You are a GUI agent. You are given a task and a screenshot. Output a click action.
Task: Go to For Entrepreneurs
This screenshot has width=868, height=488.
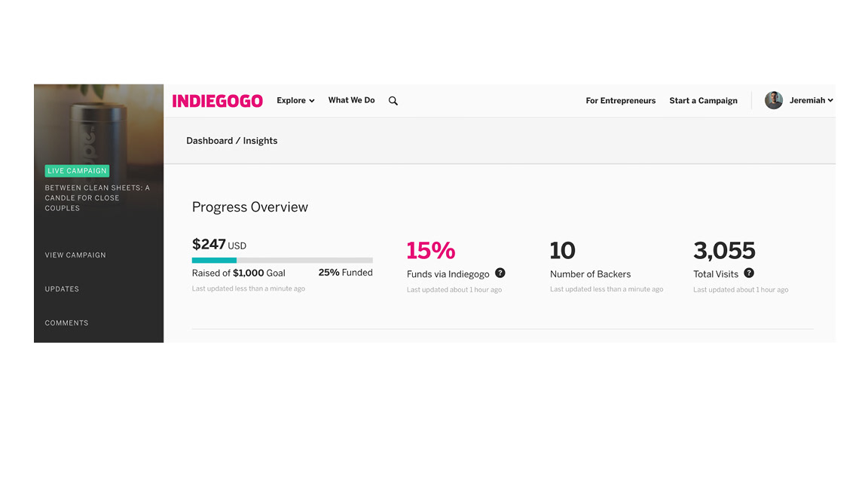[x=621, y=101]
